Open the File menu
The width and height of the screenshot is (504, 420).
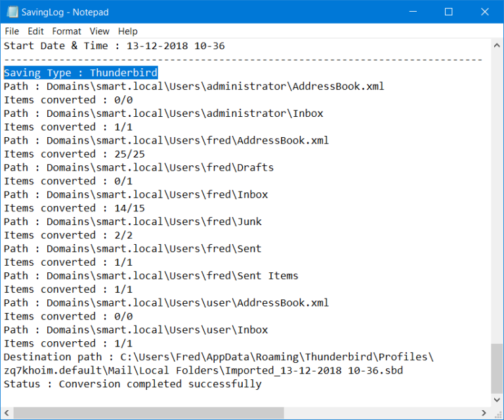click(12, 31)
